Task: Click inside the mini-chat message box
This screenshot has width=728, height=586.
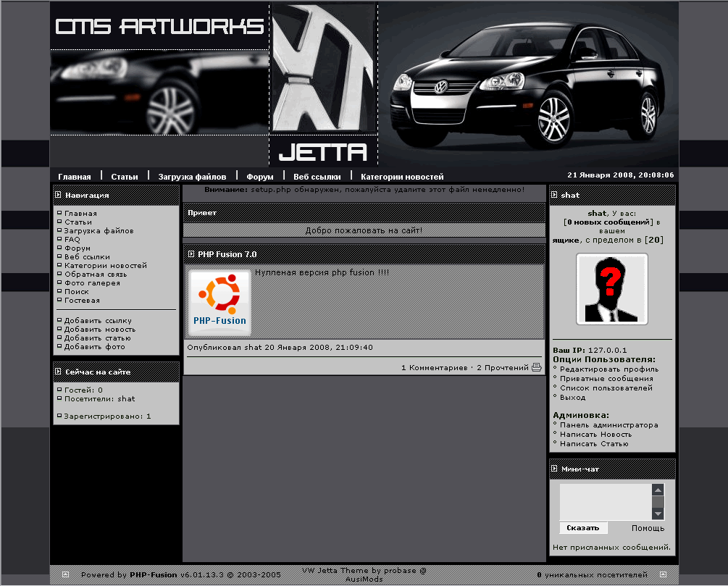Action: (606, 501)
